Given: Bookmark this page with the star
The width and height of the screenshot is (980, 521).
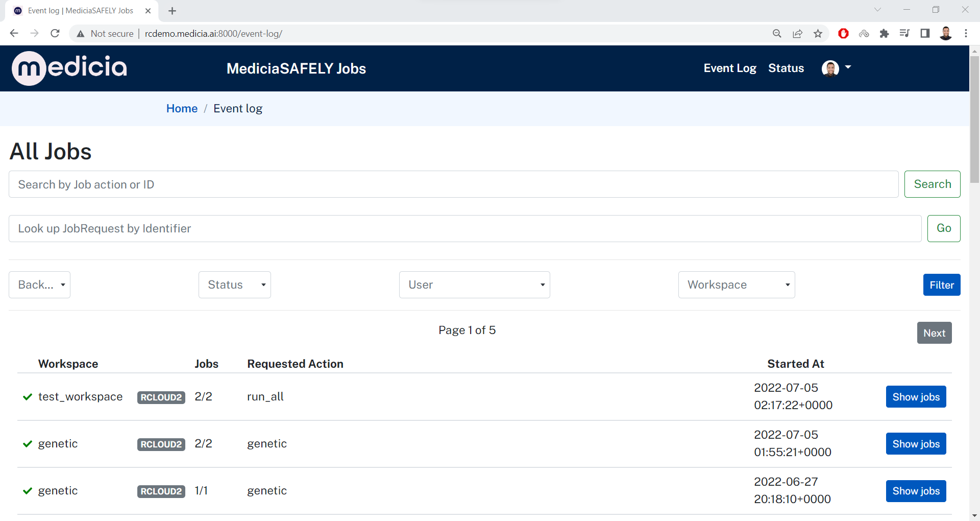Looking at the screenshot, I should pos(818,33).
